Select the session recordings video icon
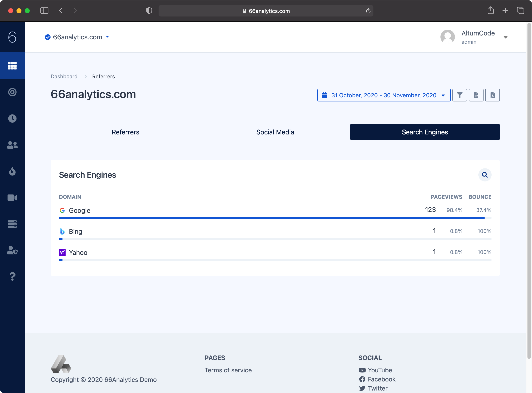Viewport: 532px width, 393px height. 12,198
